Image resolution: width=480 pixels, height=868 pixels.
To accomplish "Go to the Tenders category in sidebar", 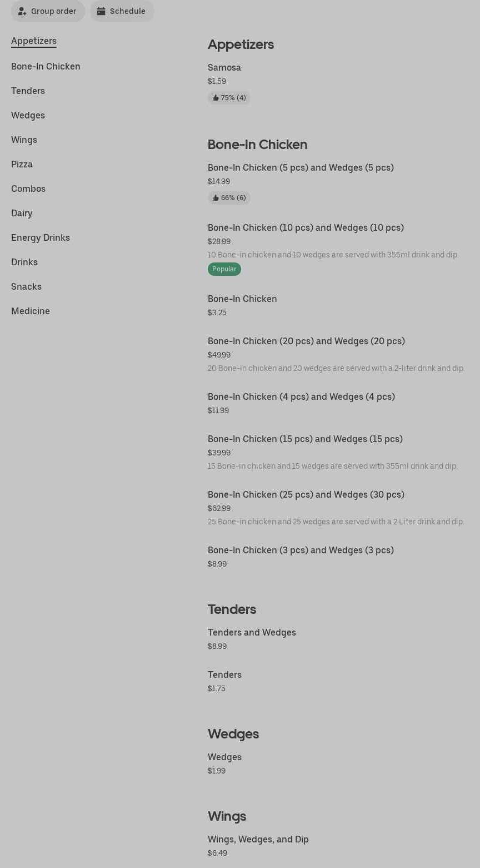I will coord(28,91).
